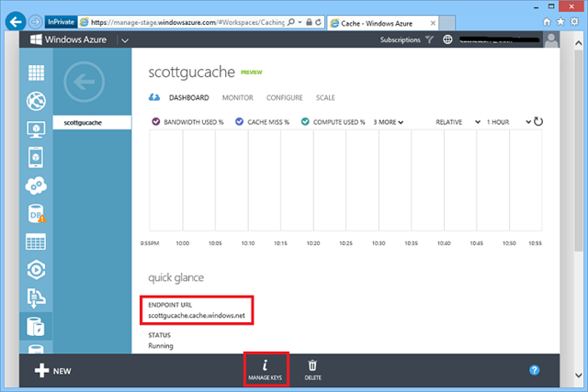Open SQL Databases DB icon
Image resolution: width=588 pixels, height=392 pixels.
(x=37, y=214)
